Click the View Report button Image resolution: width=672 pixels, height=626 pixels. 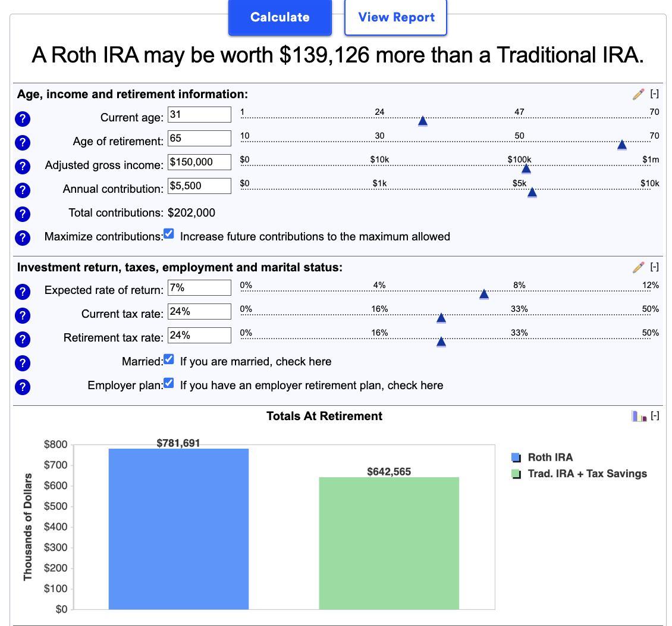click(x=396, y=17)
